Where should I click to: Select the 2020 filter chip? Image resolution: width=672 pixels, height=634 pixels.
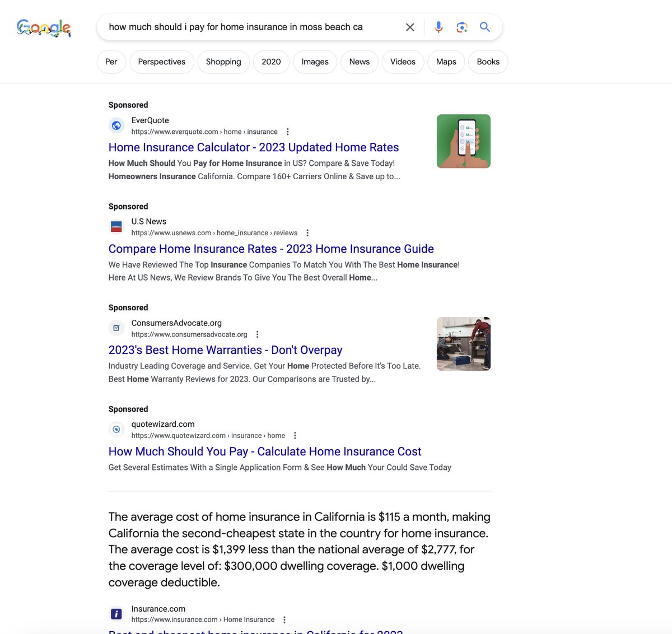coord(271,62)
